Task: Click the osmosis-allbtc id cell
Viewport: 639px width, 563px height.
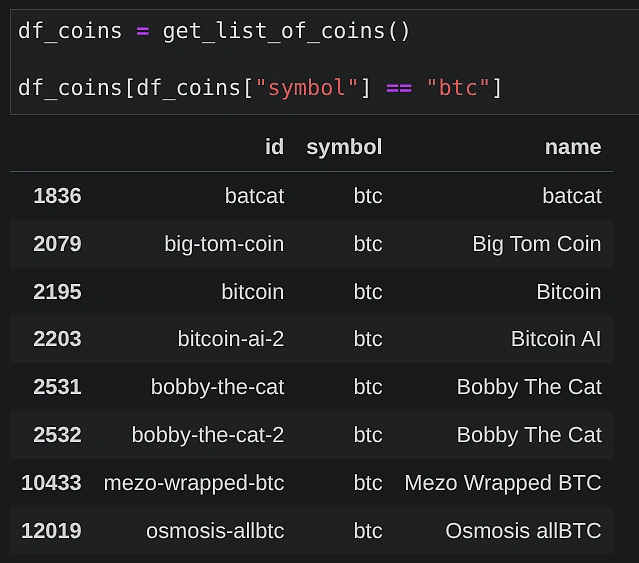Action: 215,531
